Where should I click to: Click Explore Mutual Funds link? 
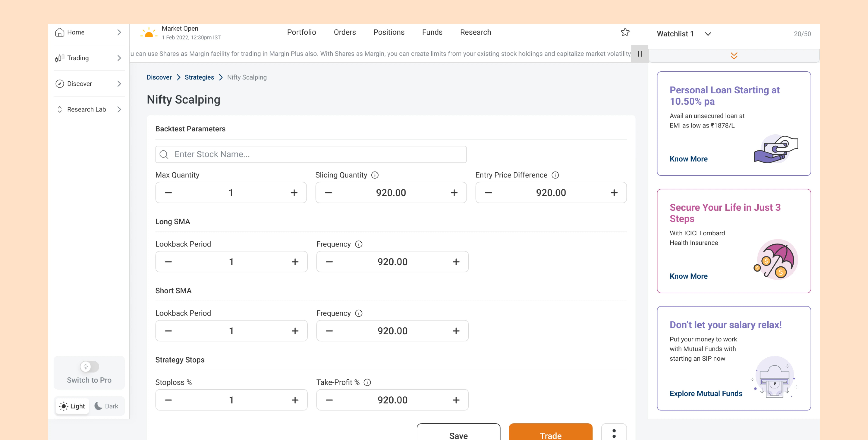point(706,393)
